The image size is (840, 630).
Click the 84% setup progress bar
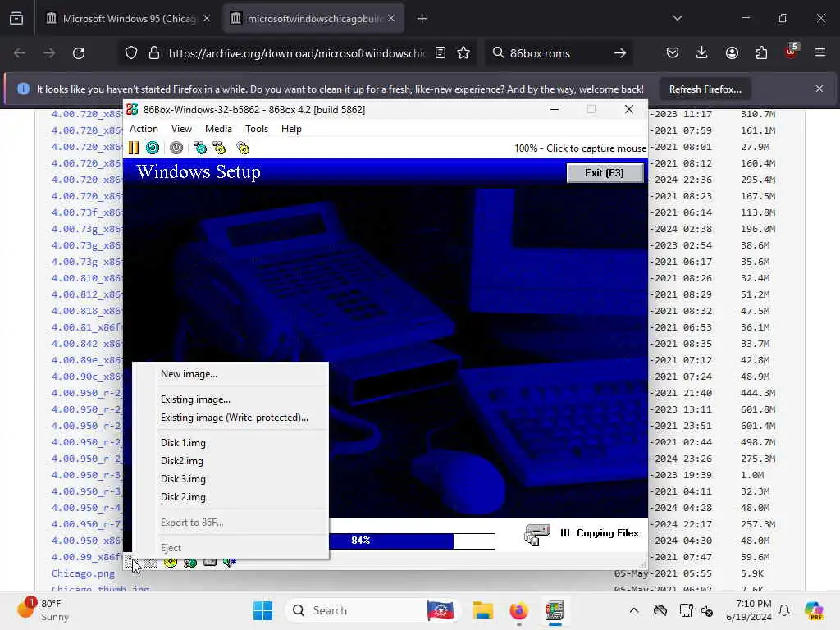(x=412, y=541)
